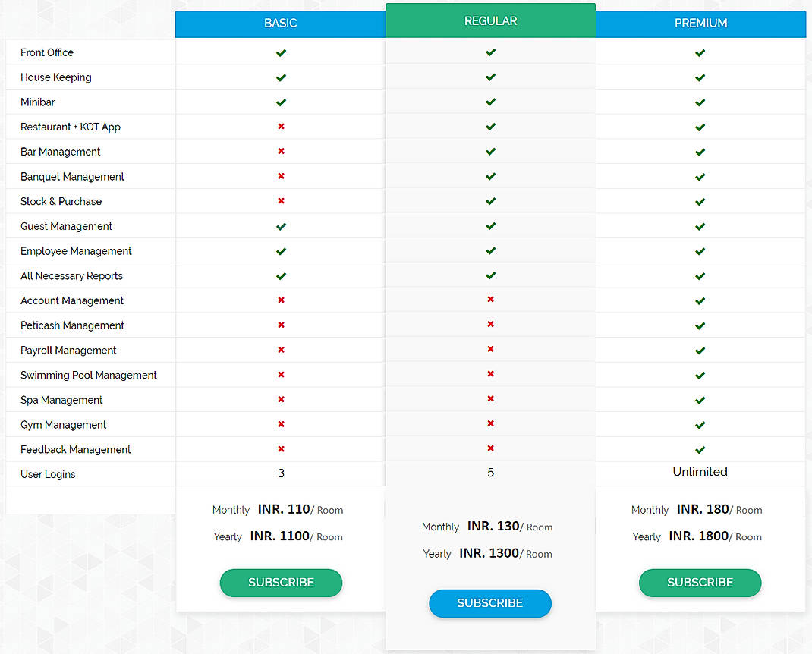Switch to the PREMIUM plan column

coord(700,24)
